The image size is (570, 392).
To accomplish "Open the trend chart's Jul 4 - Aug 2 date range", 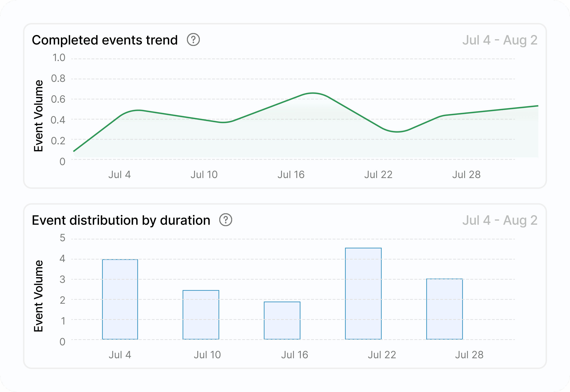I will (500, 40).
